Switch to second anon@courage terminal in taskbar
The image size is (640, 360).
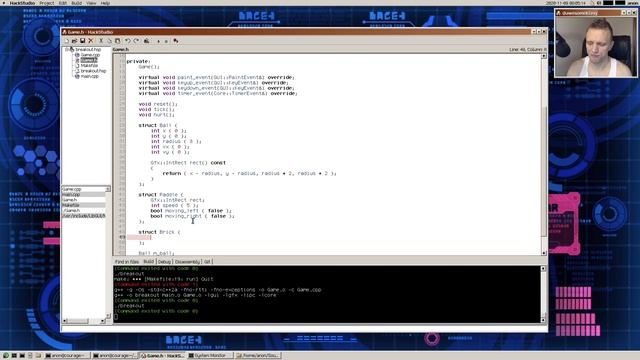[115, 356]
